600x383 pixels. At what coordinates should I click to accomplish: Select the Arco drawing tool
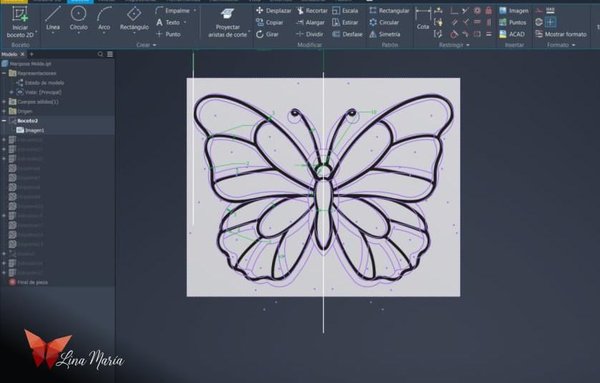pyautogui.click(x=104, y=19)
